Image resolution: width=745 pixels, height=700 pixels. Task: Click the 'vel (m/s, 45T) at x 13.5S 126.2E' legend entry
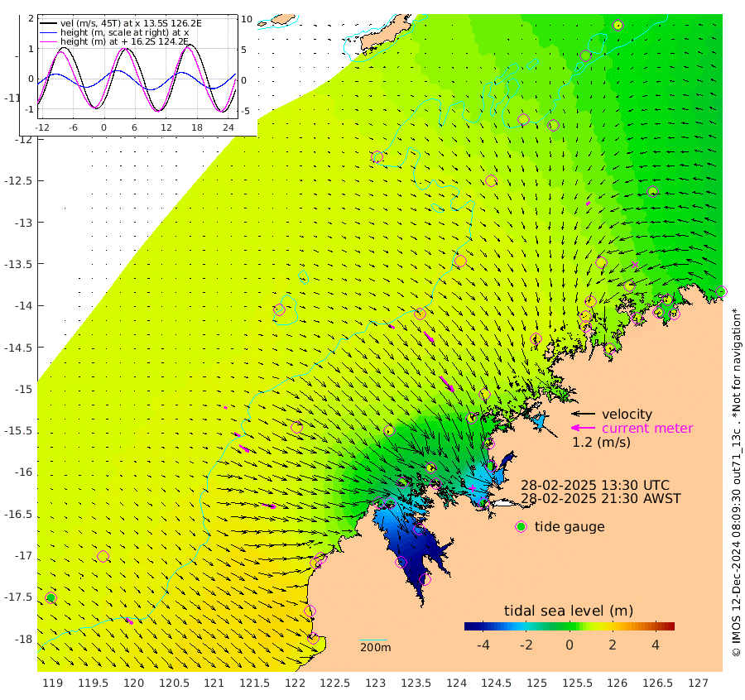131,23
